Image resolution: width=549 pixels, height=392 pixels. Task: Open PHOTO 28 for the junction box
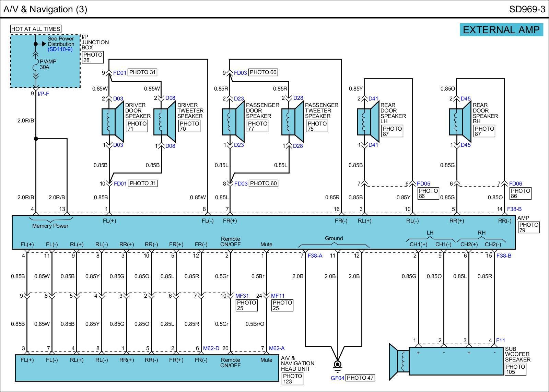pos(93,57)
